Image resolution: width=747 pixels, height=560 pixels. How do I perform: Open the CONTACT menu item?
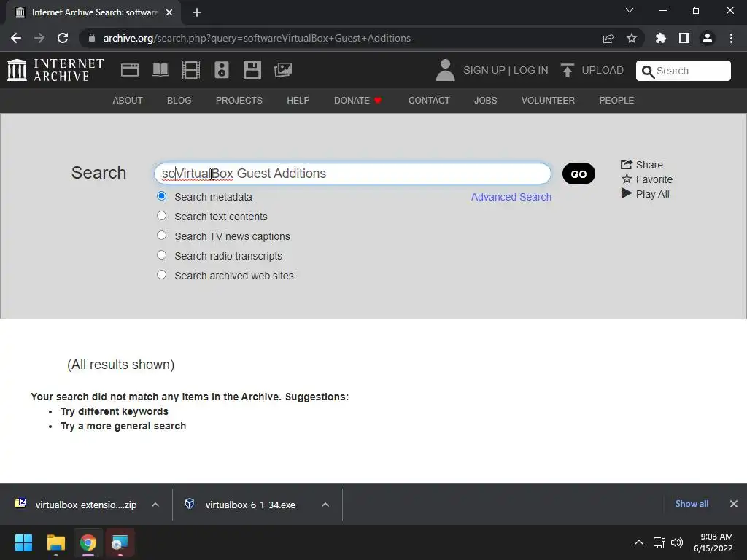point(429,101)
